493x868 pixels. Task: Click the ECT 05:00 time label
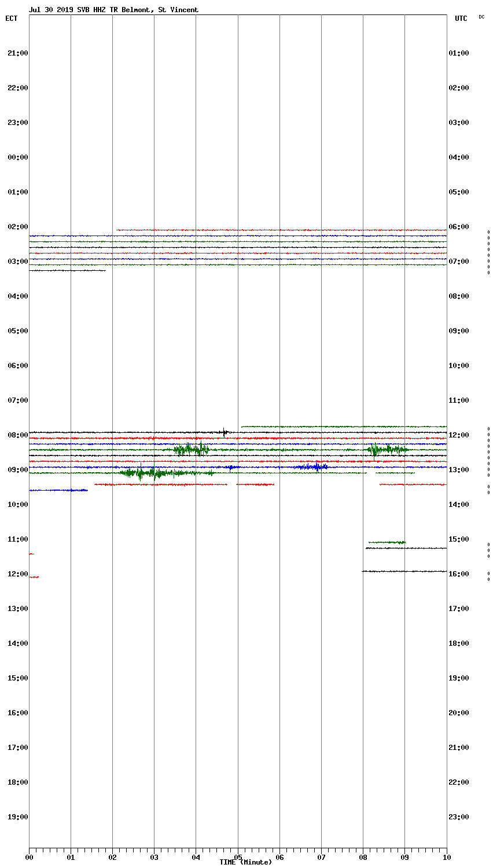point(18,331)
